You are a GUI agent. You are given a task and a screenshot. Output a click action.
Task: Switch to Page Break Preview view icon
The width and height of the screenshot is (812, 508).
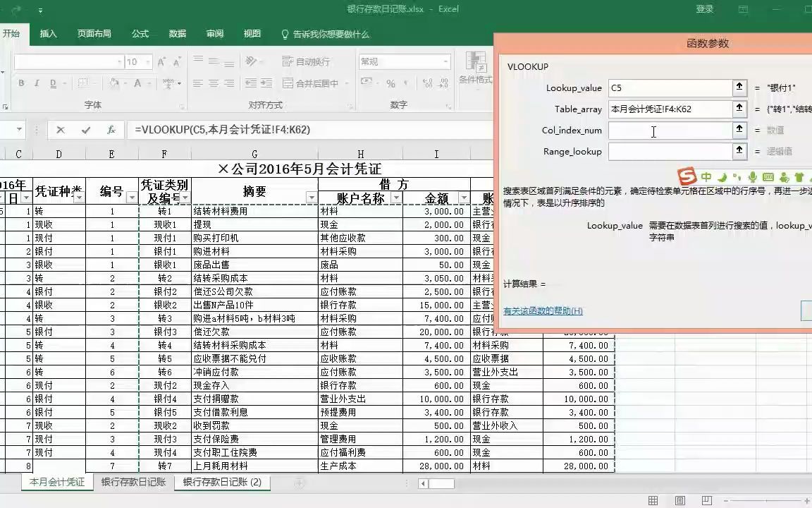point(706,500)
